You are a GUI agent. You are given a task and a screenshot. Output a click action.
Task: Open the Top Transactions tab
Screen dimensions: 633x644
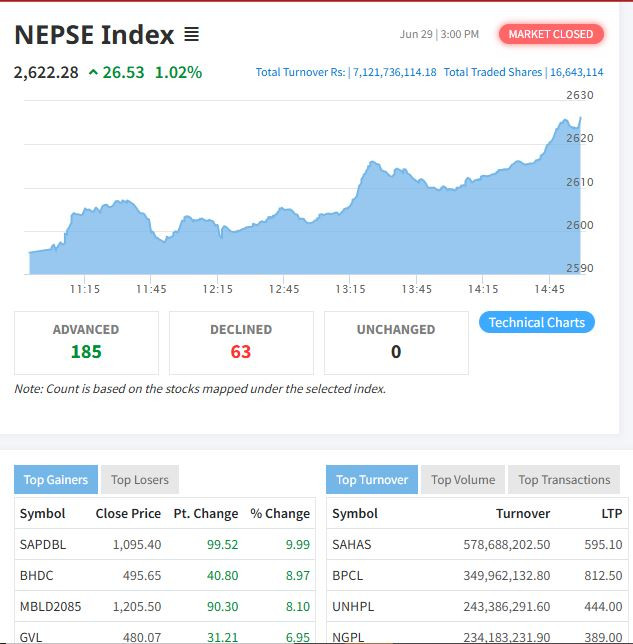tap(564, 480)
